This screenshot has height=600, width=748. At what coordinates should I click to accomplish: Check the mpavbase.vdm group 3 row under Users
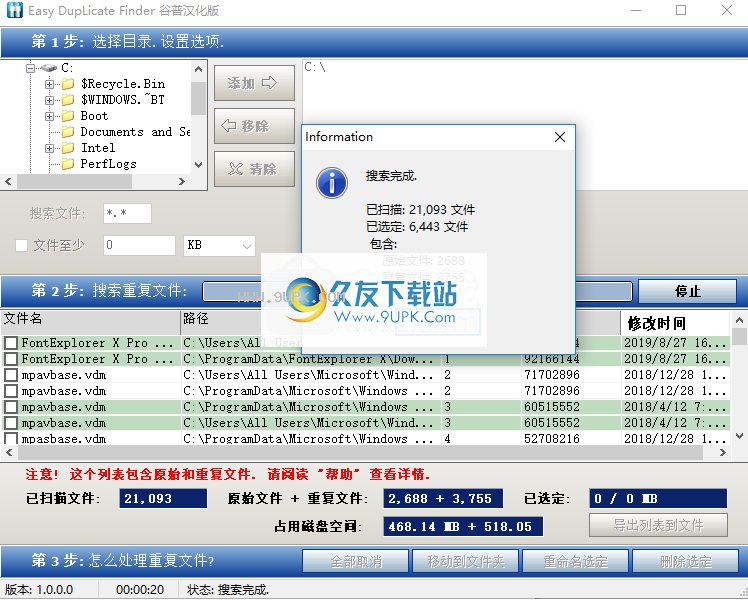[x=11, y=423]
